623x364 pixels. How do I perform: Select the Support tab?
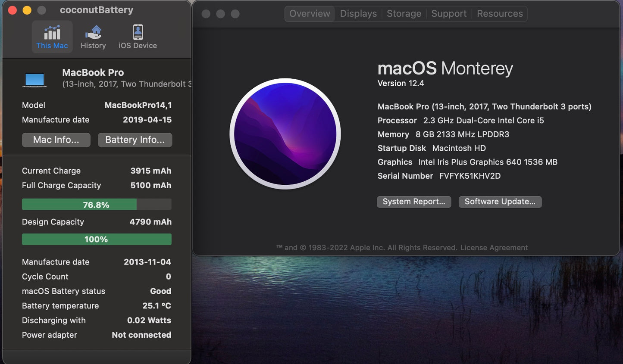pyautogui.click(x=449, y=13)
